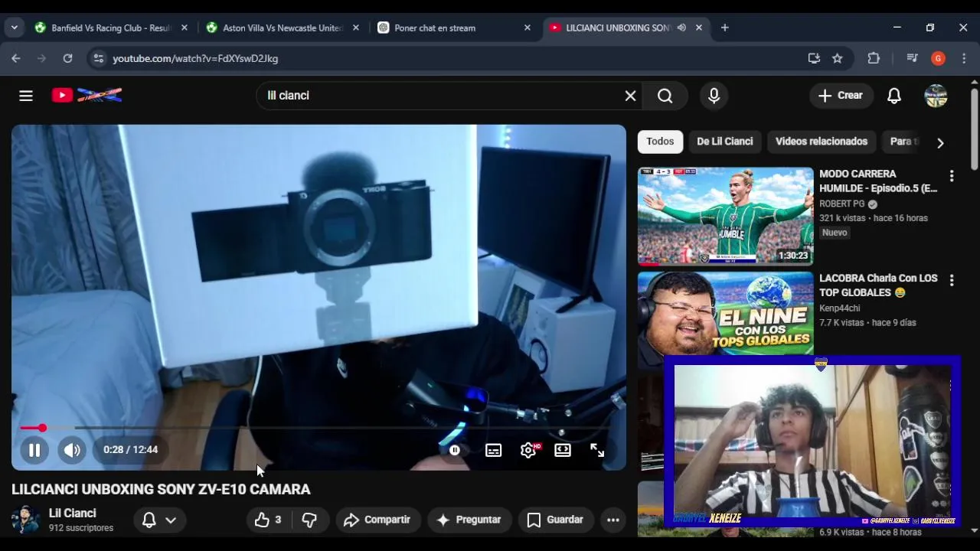
Task: Open the account avatar menu
Action: [x=936, y=96]
